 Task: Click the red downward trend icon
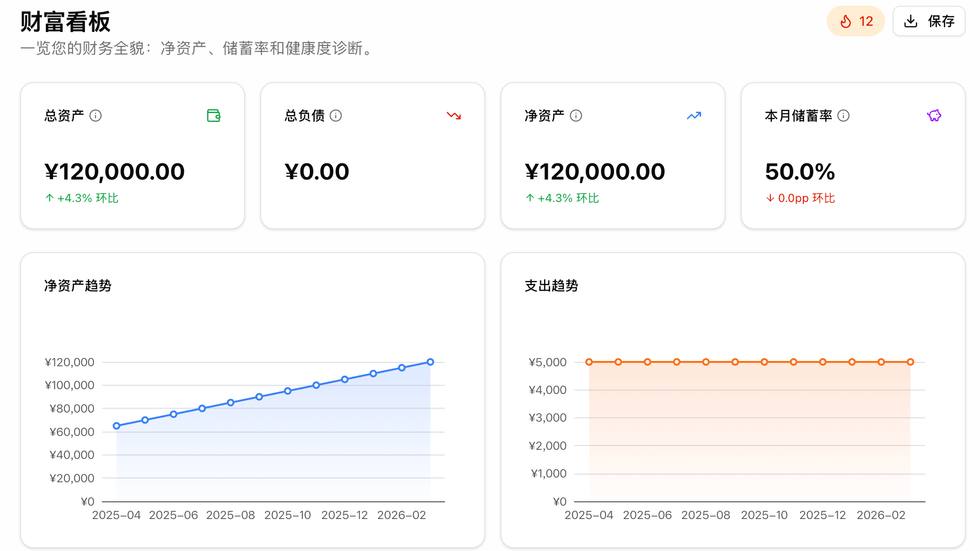[454, 116]
